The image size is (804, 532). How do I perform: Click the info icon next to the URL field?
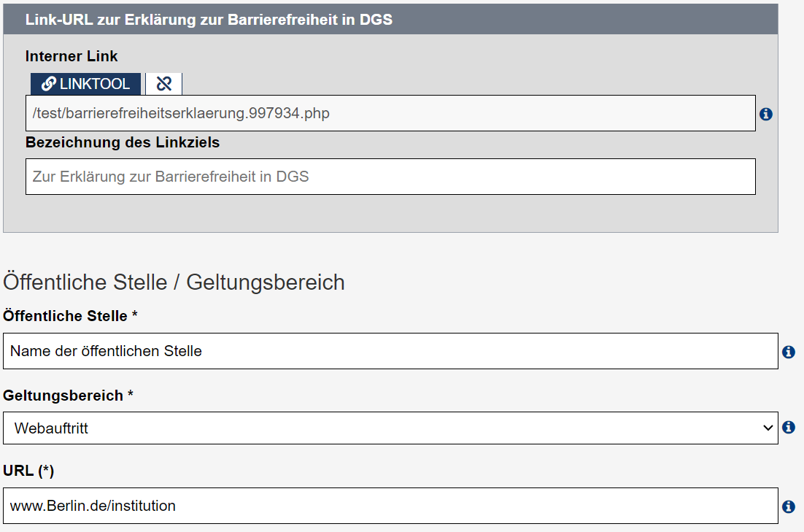tap(788, 505)
